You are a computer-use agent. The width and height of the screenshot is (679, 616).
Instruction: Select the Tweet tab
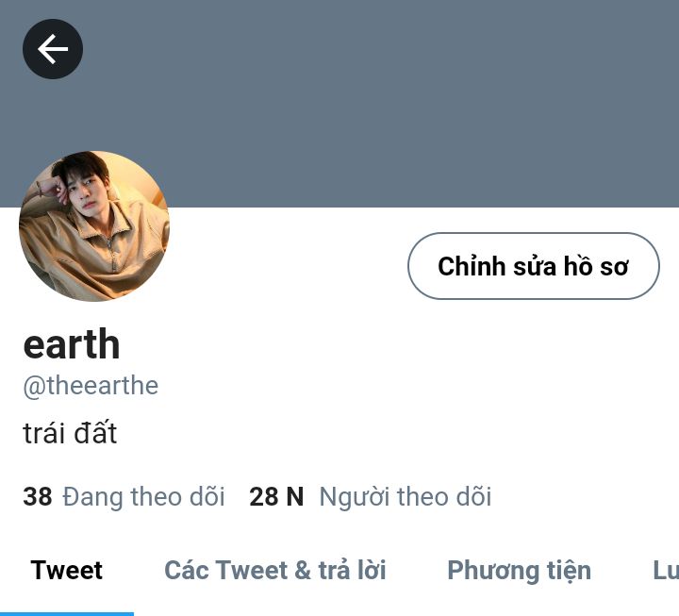click(x=67, y=570)
